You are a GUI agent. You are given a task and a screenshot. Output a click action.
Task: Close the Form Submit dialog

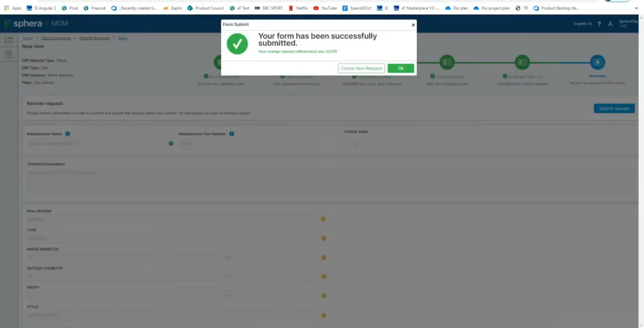pyautogui.click(x=413, y=25)
